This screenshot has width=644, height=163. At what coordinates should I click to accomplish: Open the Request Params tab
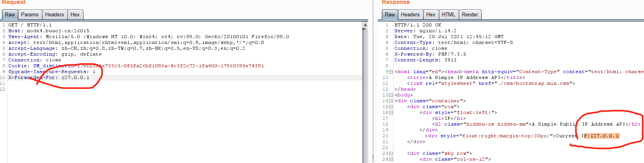30,15
